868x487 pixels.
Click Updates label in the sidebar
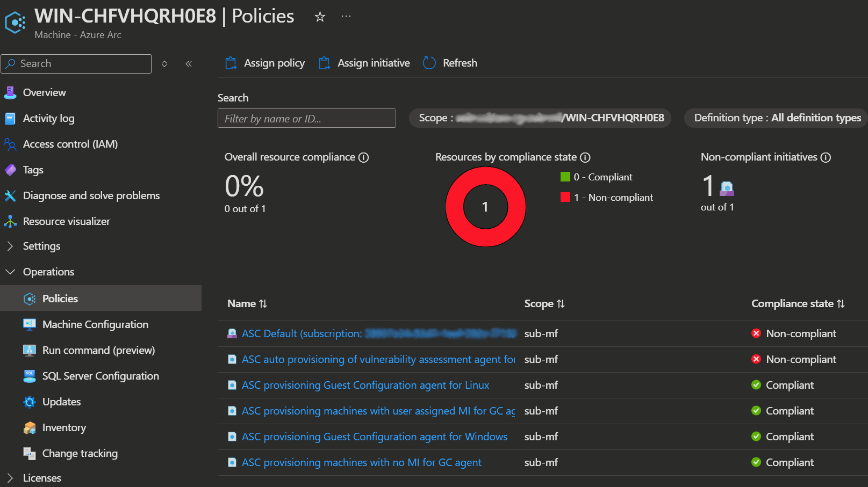coord(62,402)
